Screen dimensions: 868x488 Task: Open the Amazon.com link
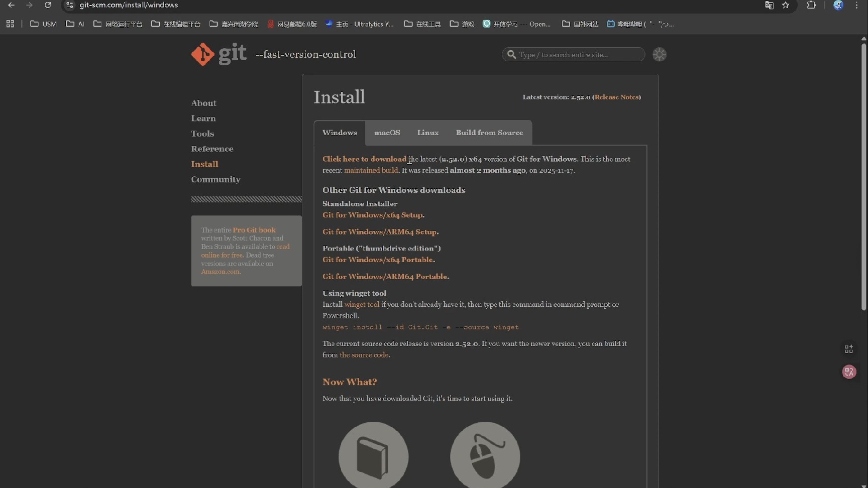tap(220, 272)
